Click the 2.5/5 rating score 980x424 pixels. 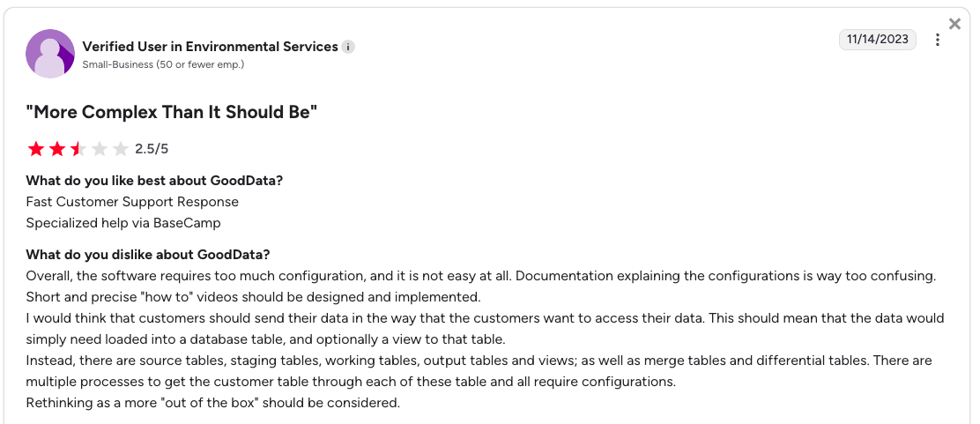[x=152, y=149]
